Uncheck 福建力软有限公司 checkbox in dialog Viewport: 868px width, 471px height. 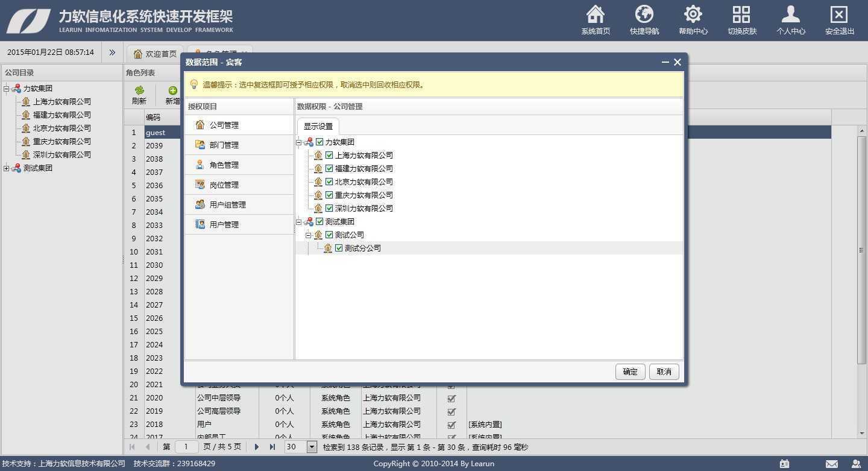[x=329, y=168]
